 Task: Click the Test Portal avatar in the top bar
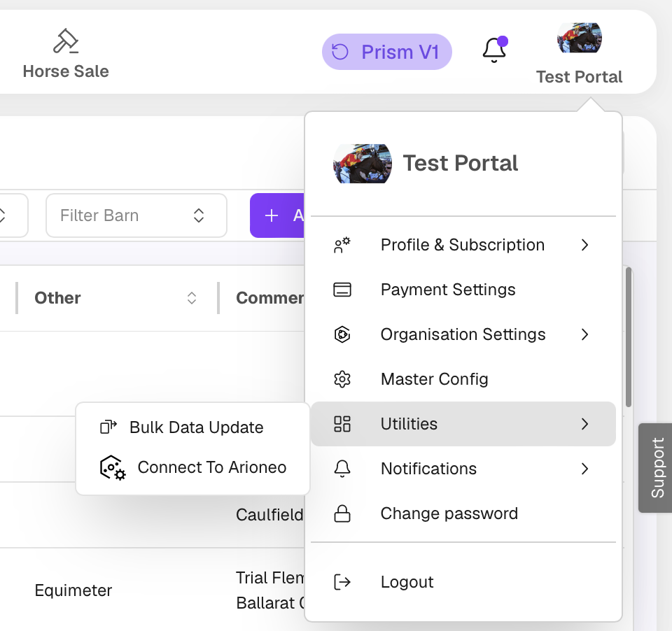coord(580,38)
